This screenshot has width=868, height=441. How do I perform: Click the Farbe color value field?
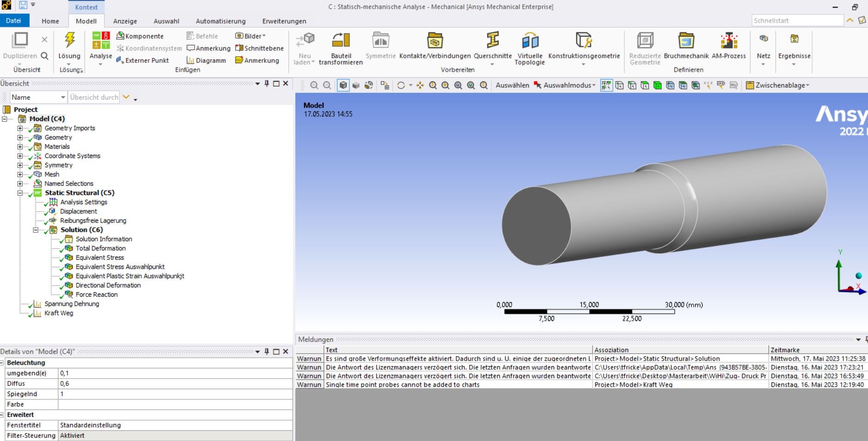[x=175, y=404]
